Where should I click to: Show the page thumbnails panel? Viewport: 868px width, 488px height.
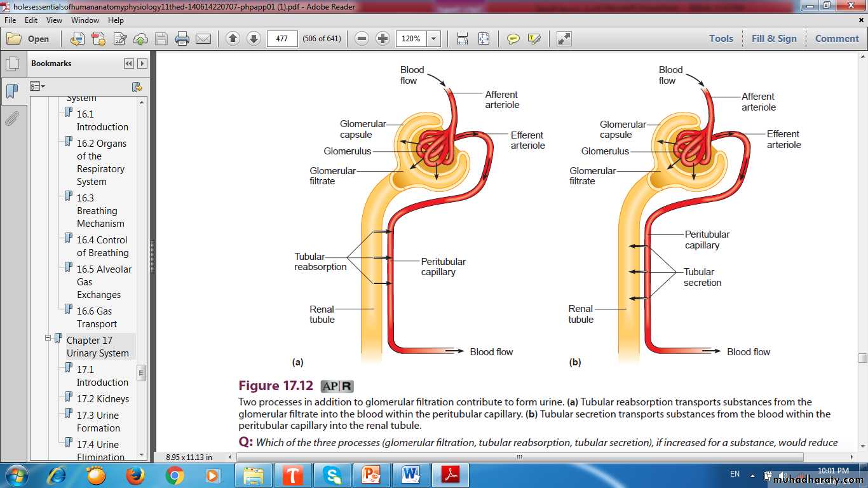point(11,64)
